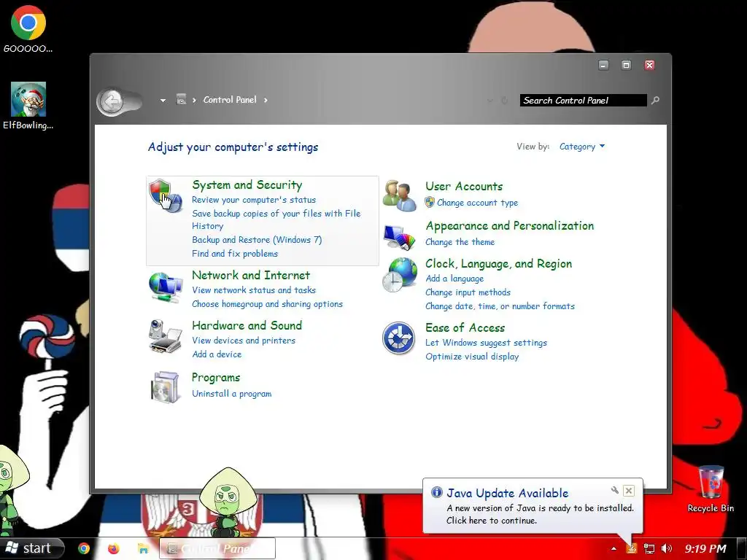Open the address bar history dropdown arrow

(490, 101)
